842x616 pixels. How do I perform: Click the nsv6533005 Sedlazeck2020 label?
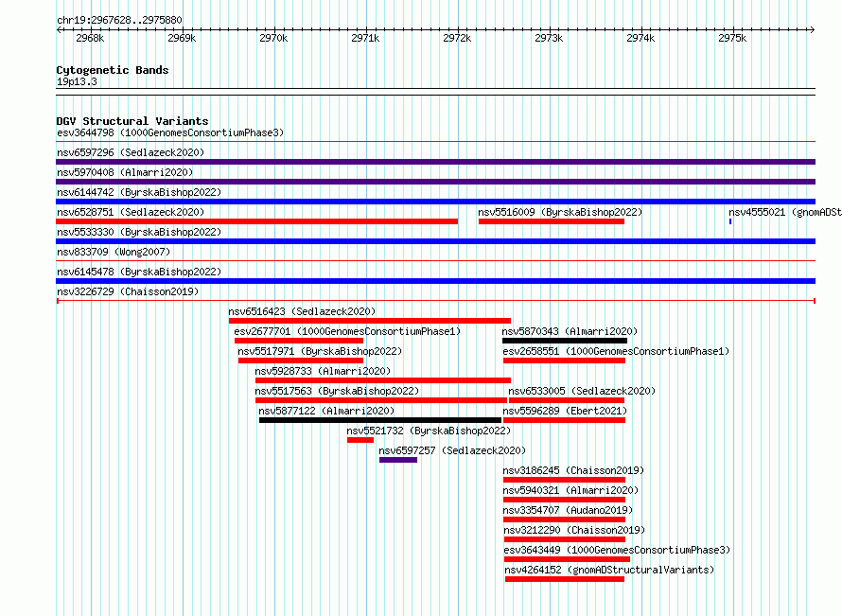[x=582, y=391]
